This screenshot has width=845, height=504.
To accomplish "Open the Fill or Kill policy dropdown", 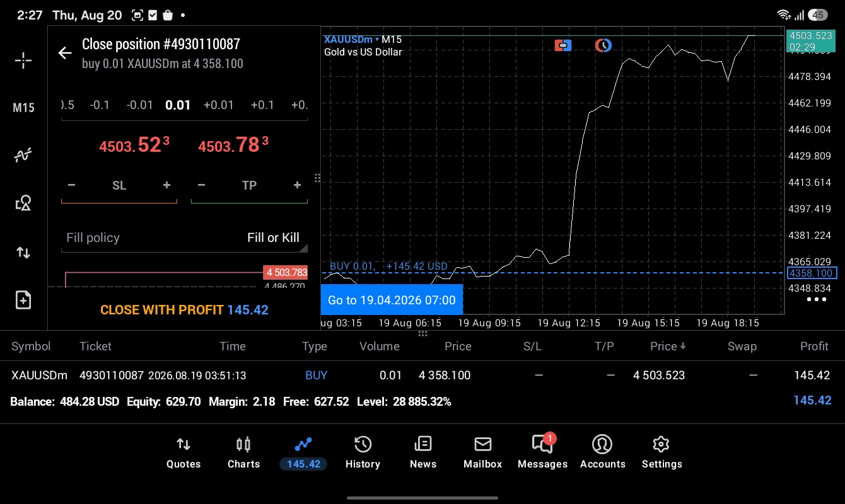I will click(x=184, y=238).
